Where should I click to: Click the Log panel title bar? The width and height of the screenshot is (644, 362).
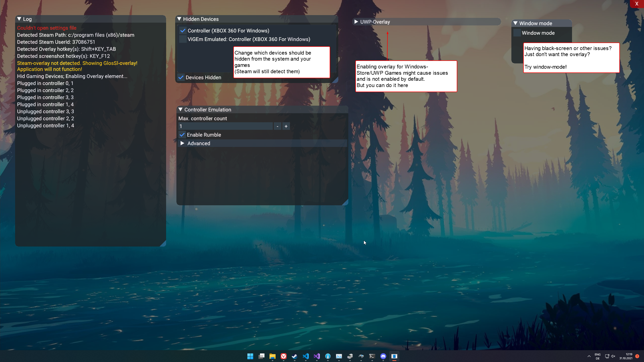point(91,19)
